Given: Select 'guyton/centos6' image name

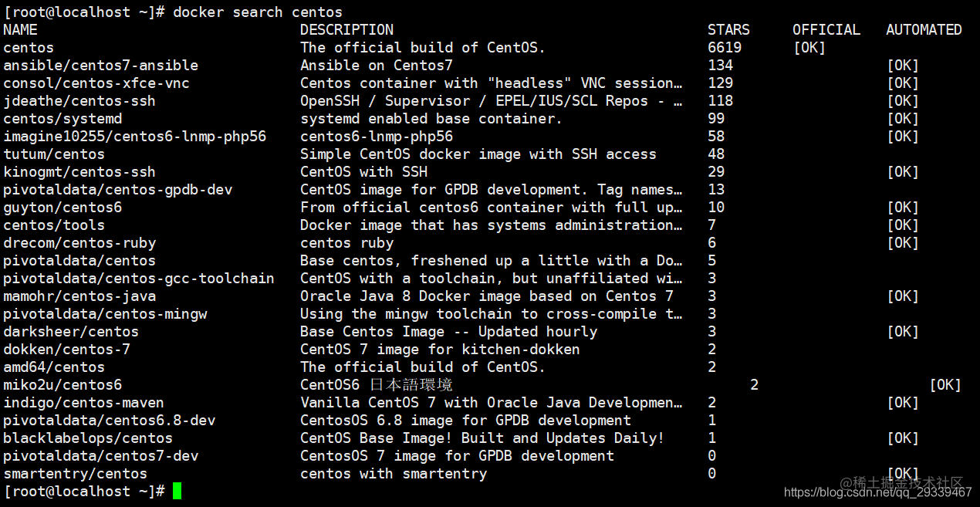Looking at the screenshot, I should (63, 208).
